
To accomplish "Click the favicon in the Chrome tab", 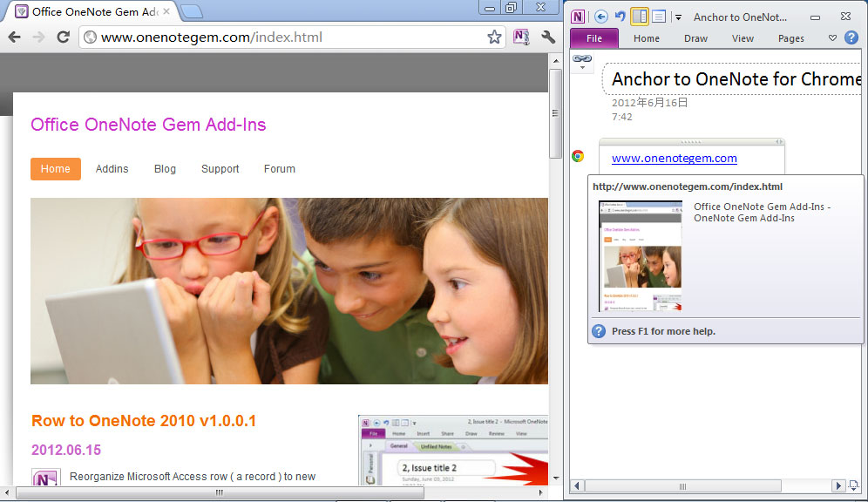I will [x=22, y=11].
